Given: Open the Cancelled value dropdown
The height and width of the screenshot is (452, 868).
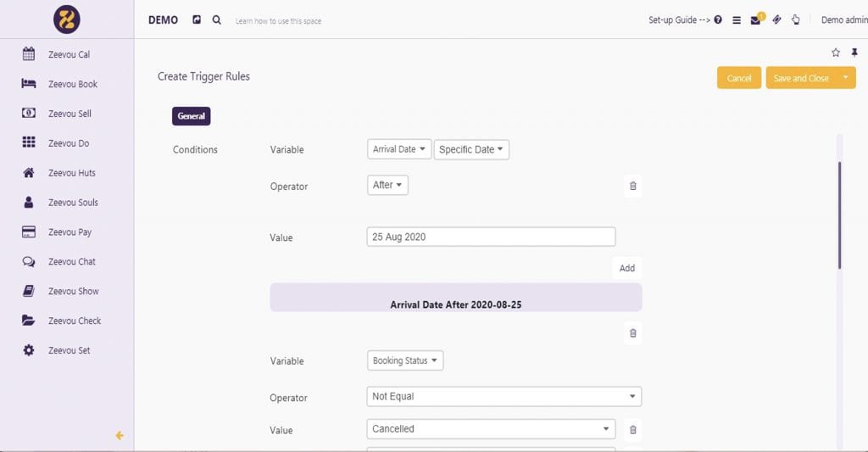Looking at the screenshot, I should pos(491,429).
